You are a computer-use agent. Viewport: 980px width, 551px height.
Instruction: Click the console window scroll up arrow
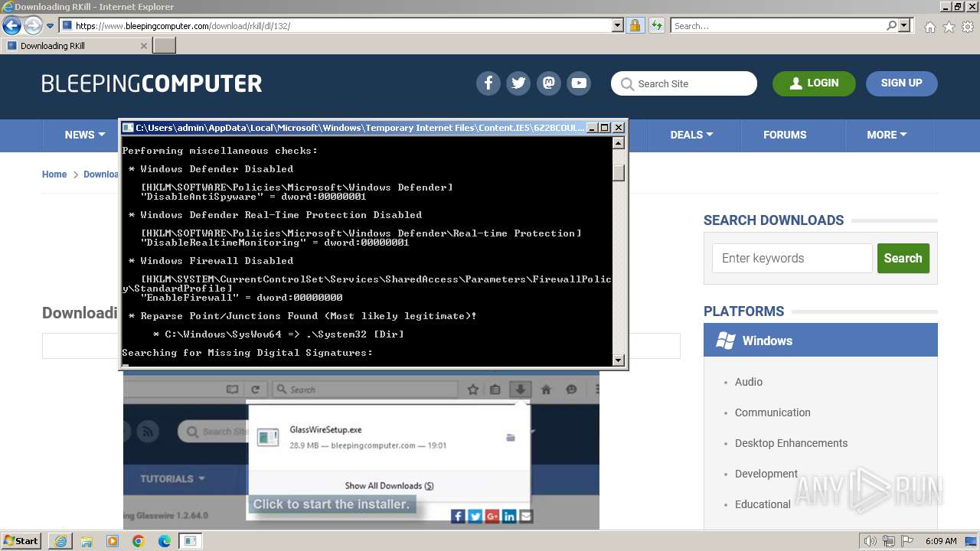point(619,143)
